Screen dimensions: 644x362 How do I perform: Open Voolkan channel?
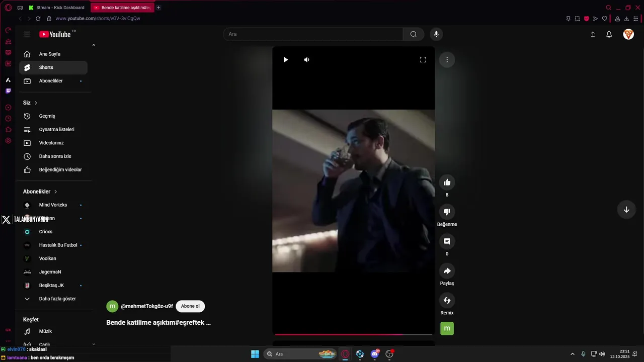coord(53,258)
